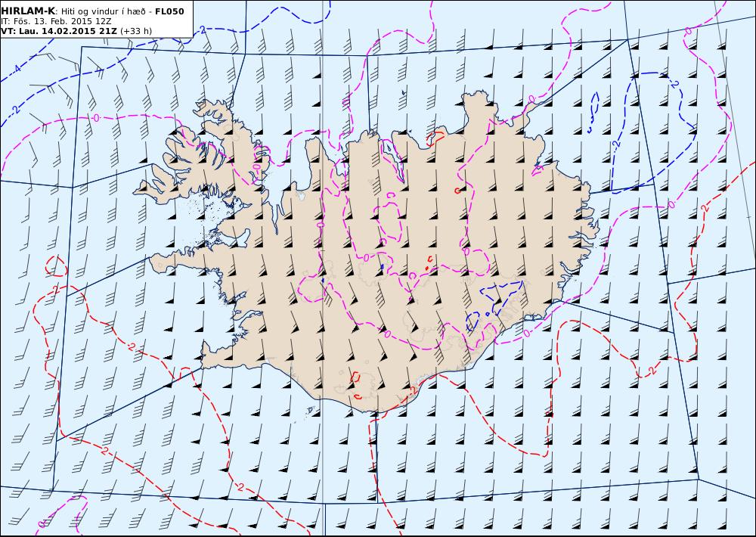
Task: Click the blue -4 isotherm label
Action: pos(16,69)
